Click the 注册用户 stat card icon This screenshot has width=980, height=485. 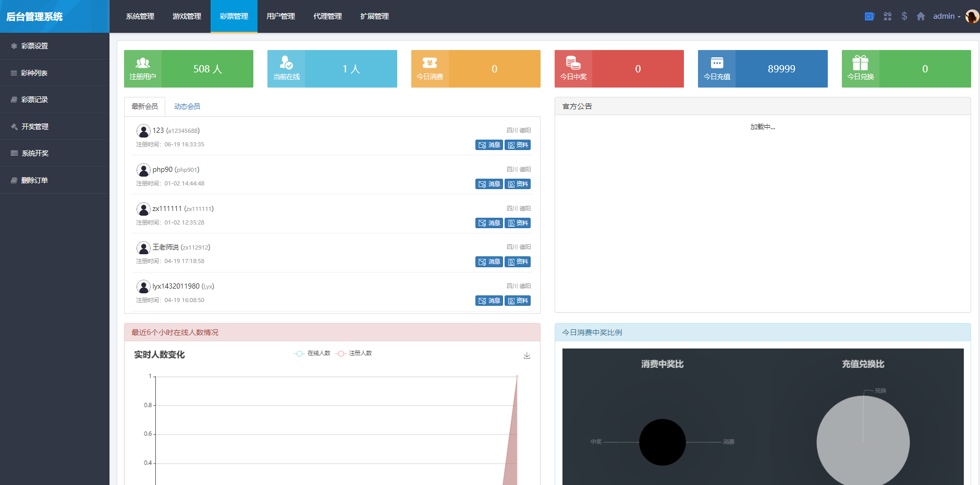click(x=142, y=64)
